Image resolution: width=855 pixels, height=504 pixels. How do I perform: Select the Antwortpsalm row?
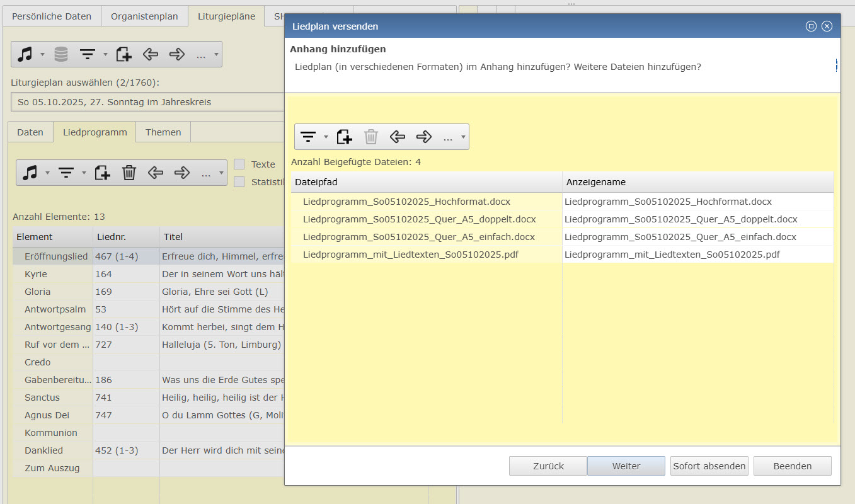click(x=149, y=309)
